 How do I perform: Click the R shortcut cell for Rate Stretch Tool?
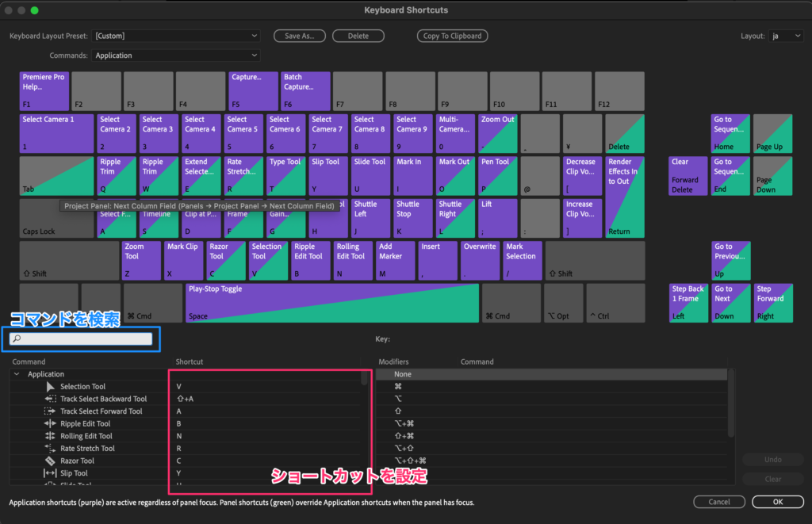[265, 449]
